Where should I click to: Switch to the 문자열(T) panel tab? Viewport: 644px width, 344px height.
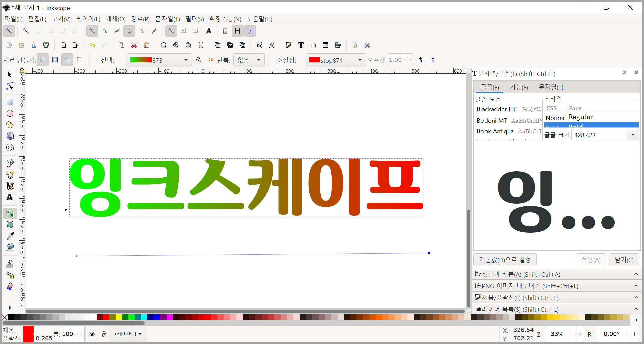pos(551,87)
